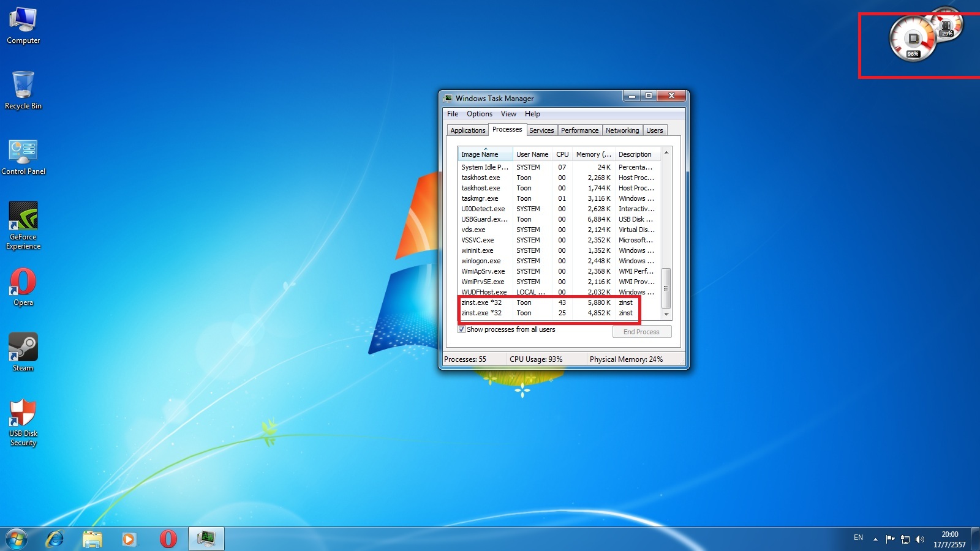Select the taskhost.exe row using 1,744 K
This screenshot has height=551, width=980.
[559, 188]
